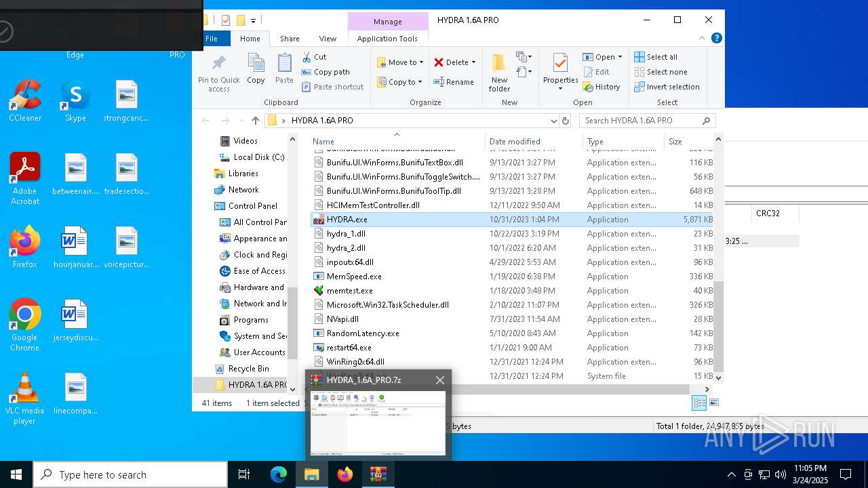Collapse the ribbon with chevron
868x488 pixels.
click(x=703, y=39)
